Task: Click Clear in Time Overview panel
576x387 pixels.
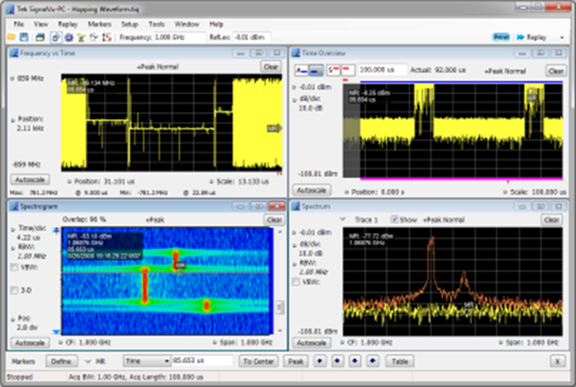Action: [555, 71]
